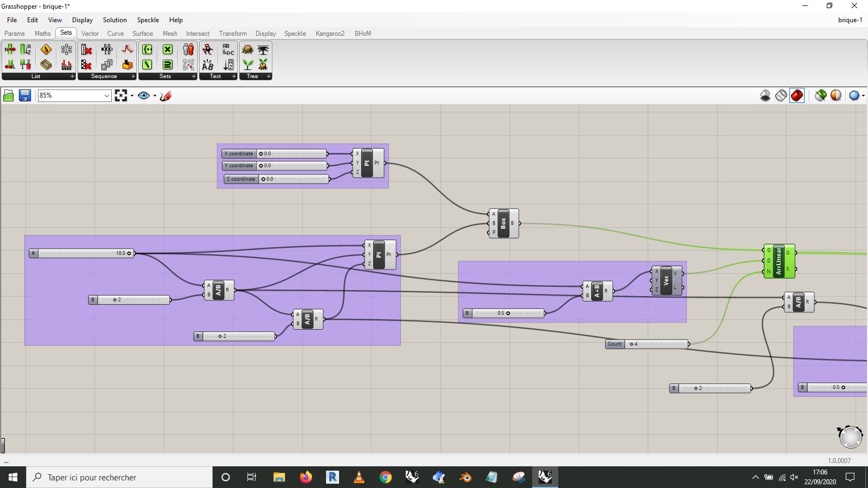Toggle preview selected only green icon
This screenshot has width=868, height=488.
click(820, 95)
